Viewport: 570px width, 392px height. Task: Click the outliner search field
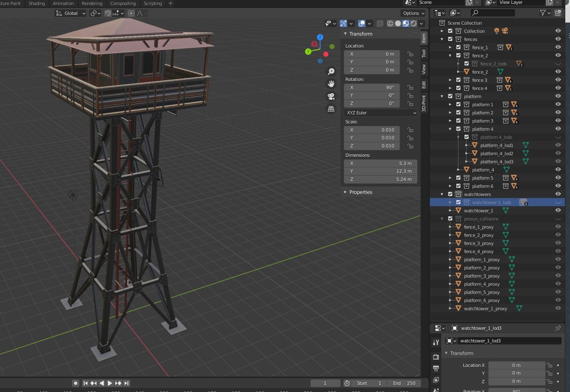pyautogui.click(x=493, y=13)
